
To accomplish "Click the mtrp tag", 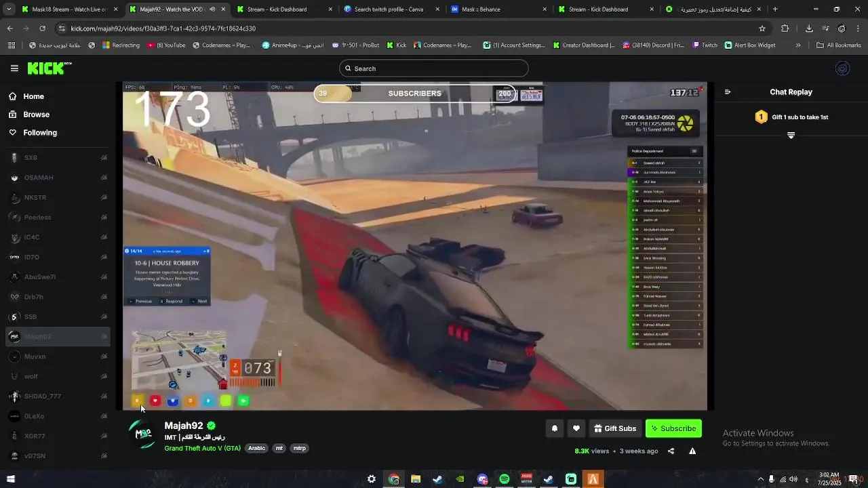I will pyautogui.click(x=299, y=448).
